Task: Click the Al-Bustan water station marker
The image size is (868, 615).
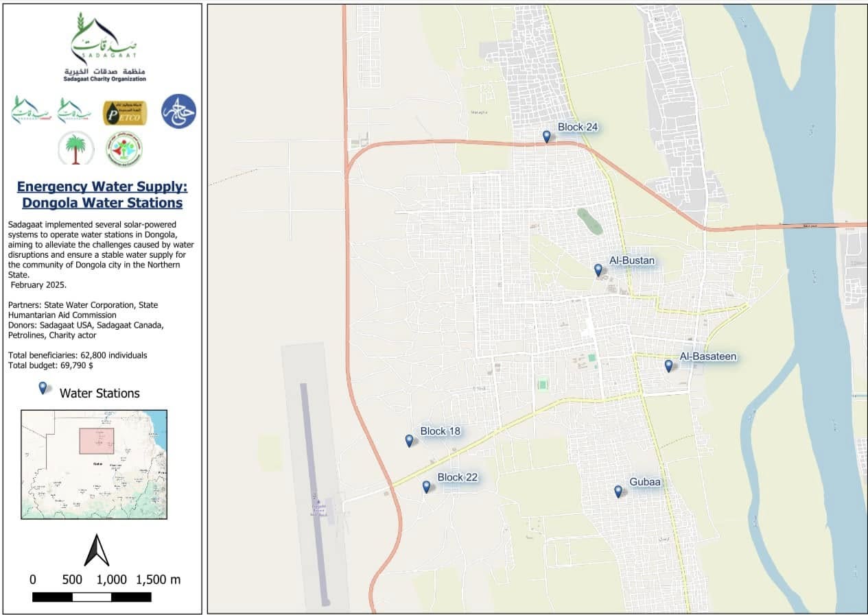Action: click(598, 270)
